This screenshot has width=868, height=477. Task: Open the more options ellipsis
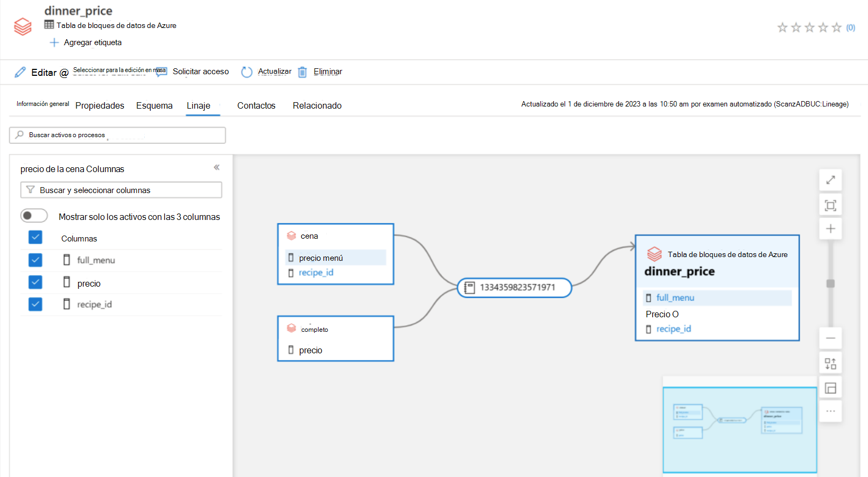click(830, 411)
